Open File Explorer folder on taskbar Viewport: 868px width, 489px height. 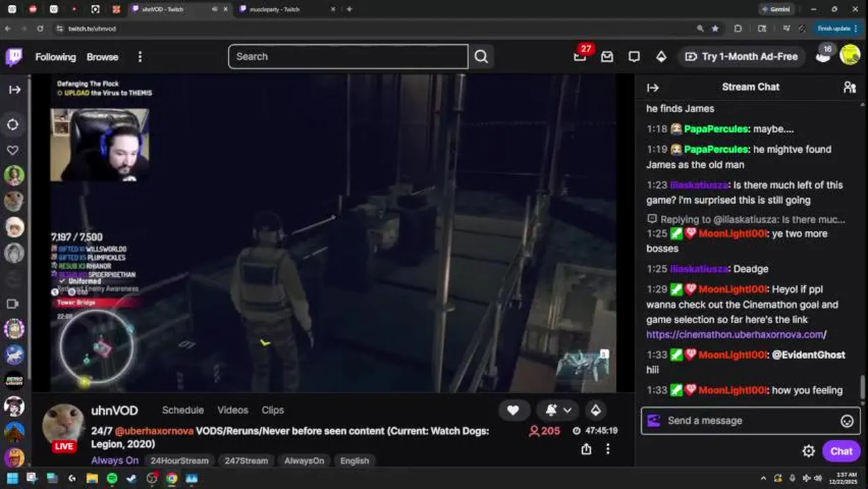tap(92, 478)
